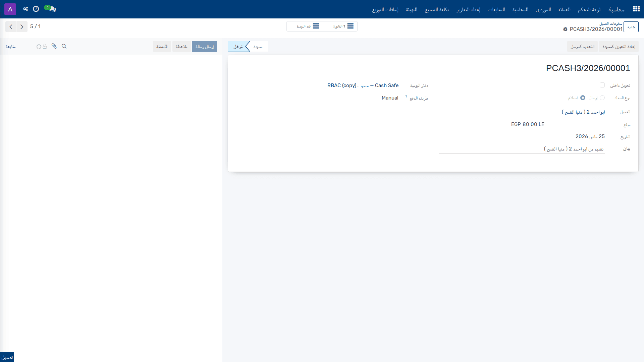Open the محاسبة app menu title

(x=616, y=9)
